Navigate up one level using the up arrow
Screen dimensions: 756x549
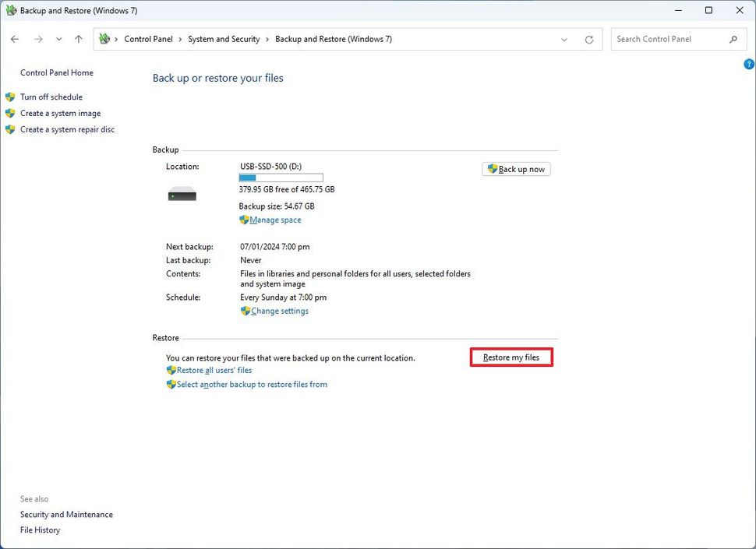pos(78,38)
